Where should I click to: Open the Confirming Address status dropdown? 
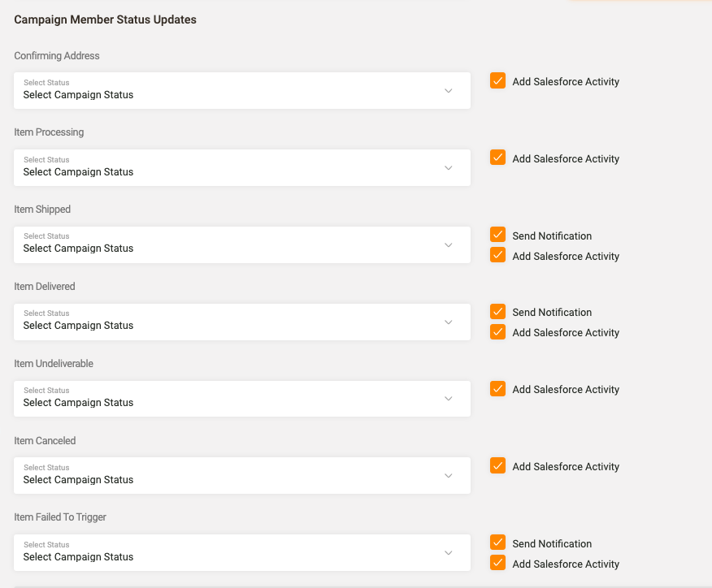(x=241, y=90)
